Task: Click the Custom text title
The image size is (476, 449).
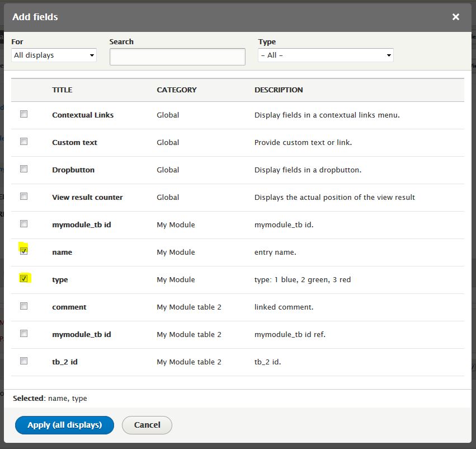Action: point(74,142)
